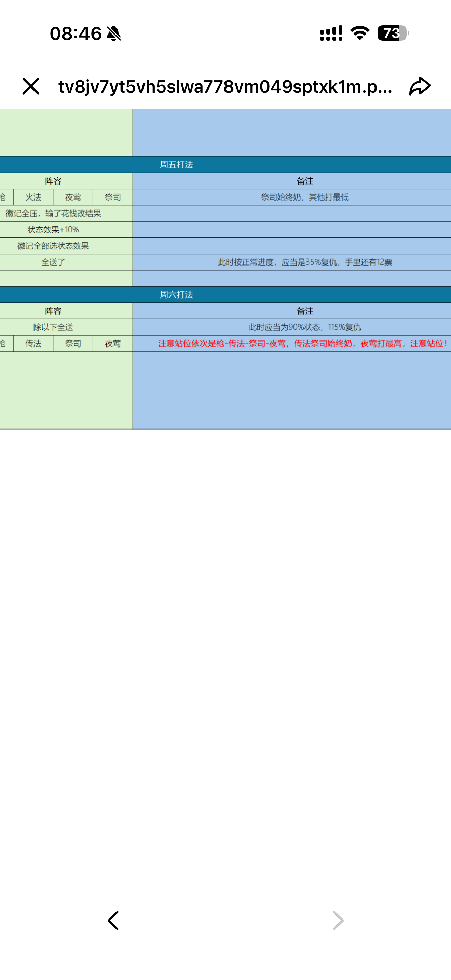The image size is (451, 980).
Task: Select the 祭司 cell in the 火法 row
Action: click(113, 197)
